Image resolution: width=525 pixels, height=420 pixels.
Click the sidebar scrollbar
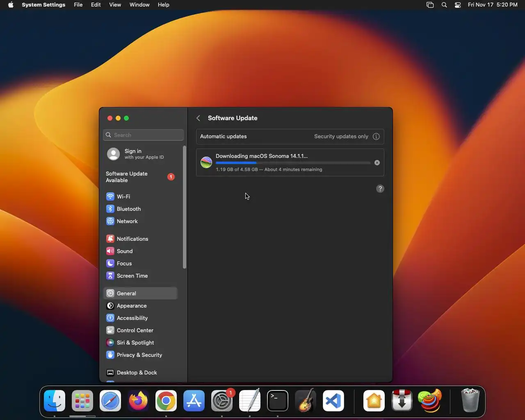click(x=185, y=207)
